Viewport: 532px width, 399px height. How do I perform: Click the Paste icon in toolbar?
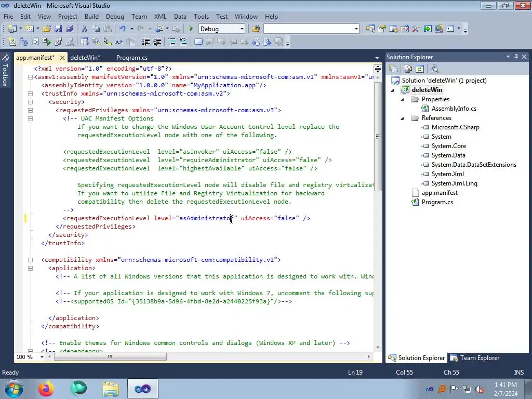108,29
